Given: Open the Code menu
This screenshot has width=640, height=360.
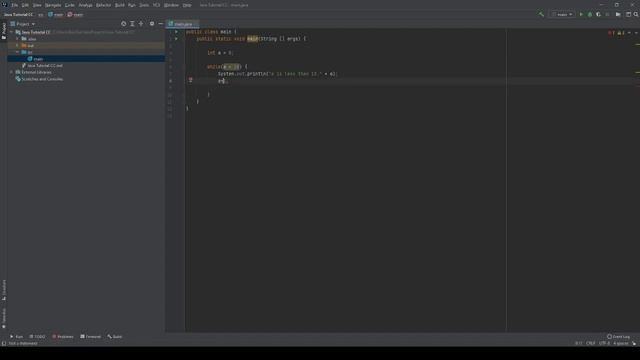Looking at the screenshot, I should (x=70, y=5).
